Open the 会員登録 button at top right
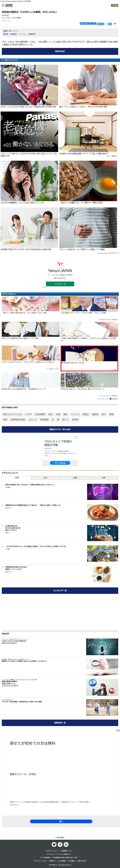Screen dimensions: 120x868 tap(115, 5)
